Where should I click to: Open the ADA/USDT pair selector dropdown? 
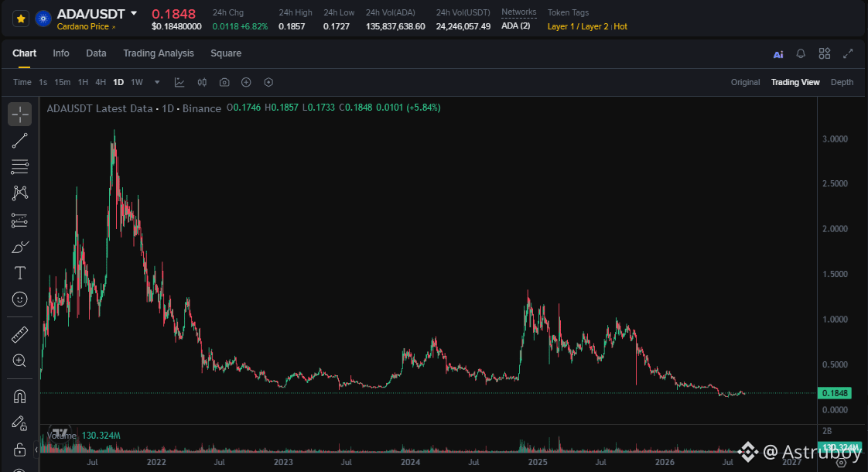(134, 13)
